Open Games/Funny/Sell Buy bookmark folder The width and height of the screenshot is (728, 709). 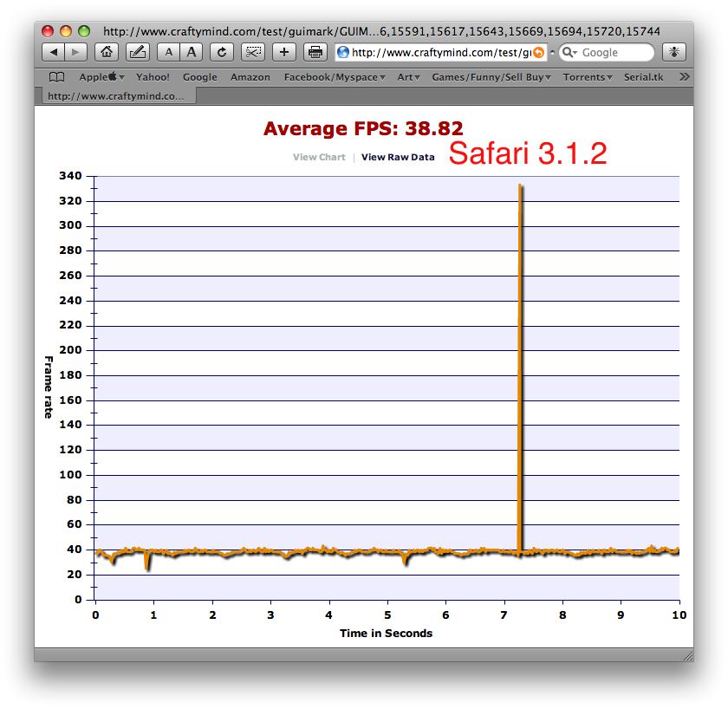click(x=491, y=77)
